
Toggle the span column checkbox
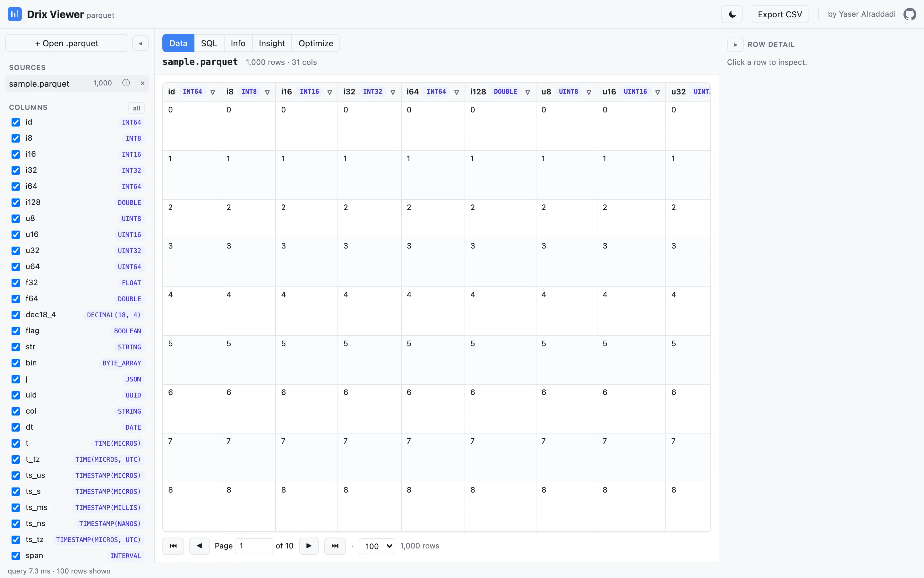(16, 556)
